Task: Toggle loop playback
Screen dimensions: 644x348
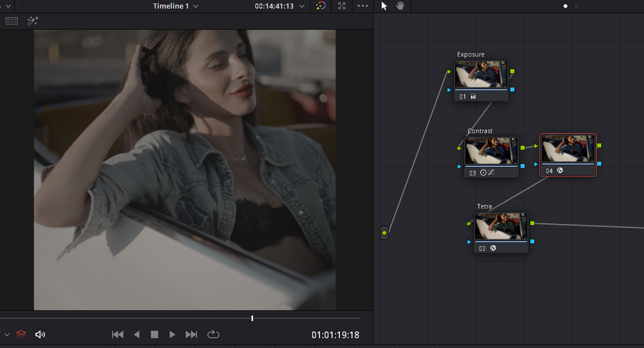Action: pos(213,334)
